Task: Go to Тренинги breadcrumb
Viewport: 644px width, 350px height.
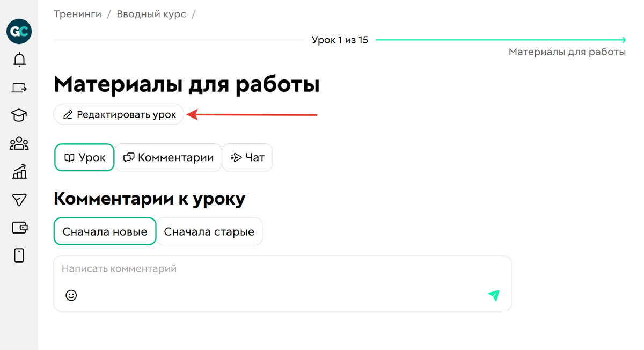Action: pyautogui.click(x=77, y=14)
